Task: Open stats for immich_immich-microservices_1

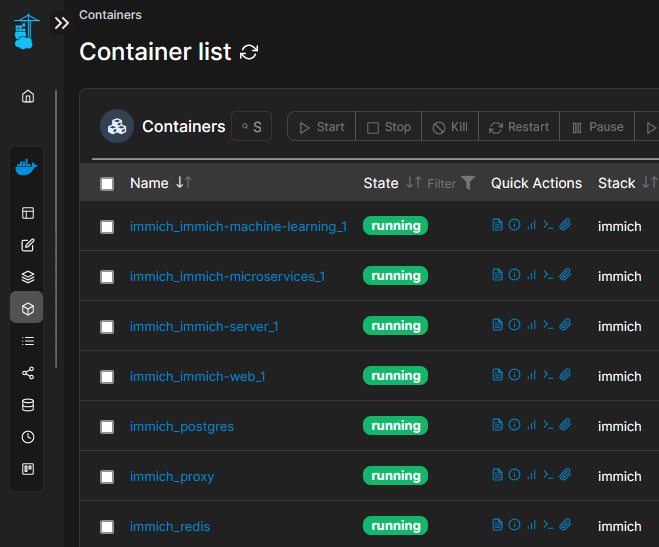Action: click(532, 275)
